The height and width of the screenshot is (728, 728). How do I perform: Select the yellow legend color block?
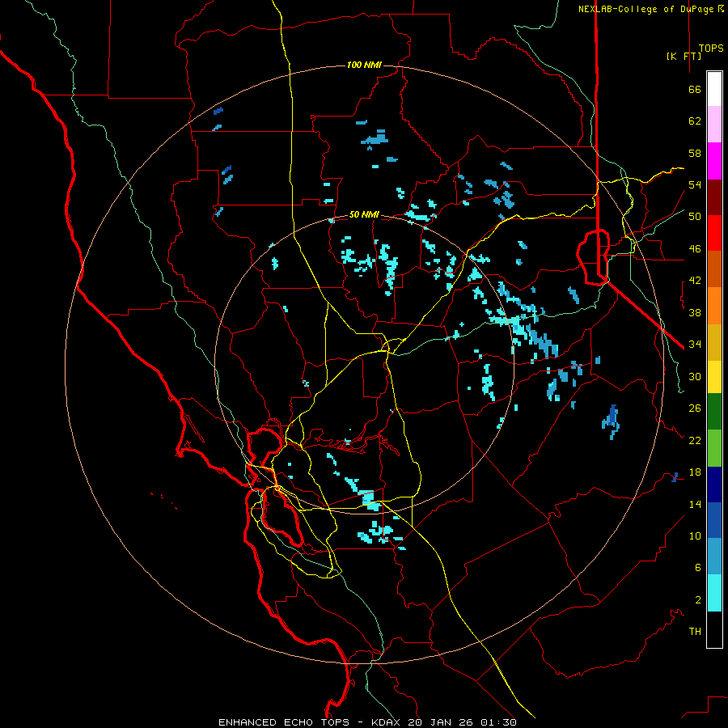(714, 376)
